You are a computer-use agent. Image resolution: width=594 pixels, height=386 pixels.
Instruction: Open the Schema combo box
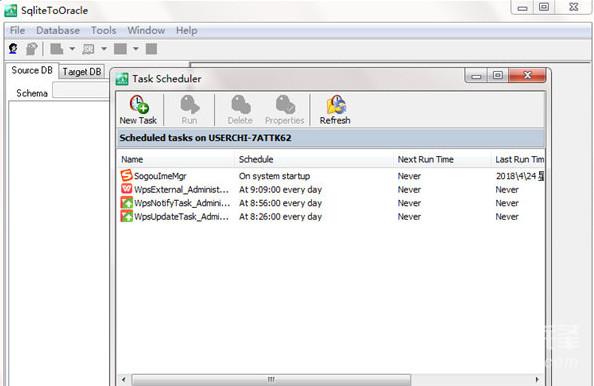click(81, 91)
